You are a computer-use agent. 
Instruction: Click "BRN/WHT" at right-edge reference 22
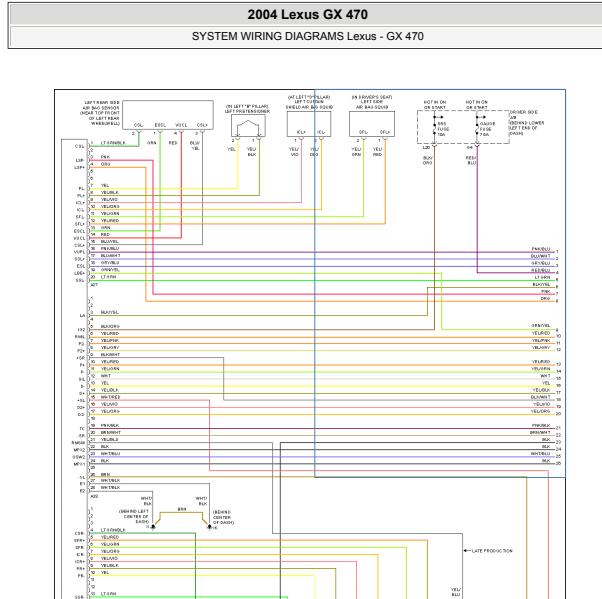(540, 432)
